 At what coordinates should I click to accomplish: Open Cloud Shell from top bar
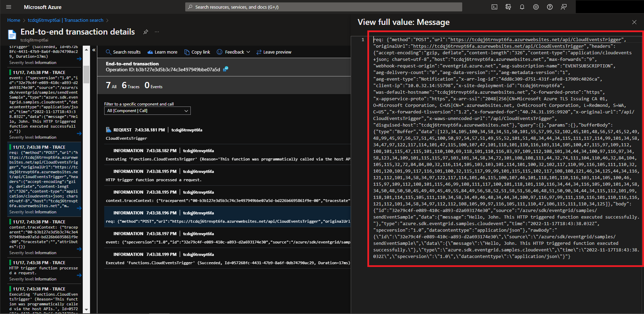click(x=494, y=7)
